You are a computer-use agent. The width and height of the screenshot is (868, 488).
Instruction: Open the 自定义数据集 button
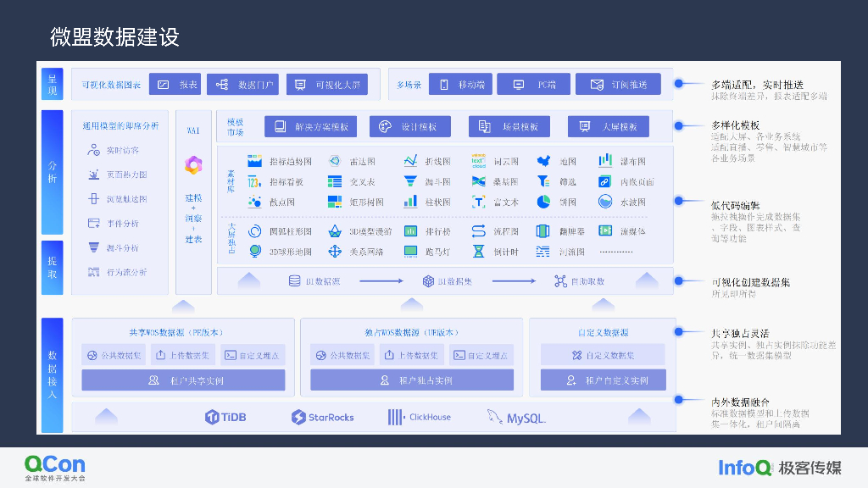pos(603,355)
